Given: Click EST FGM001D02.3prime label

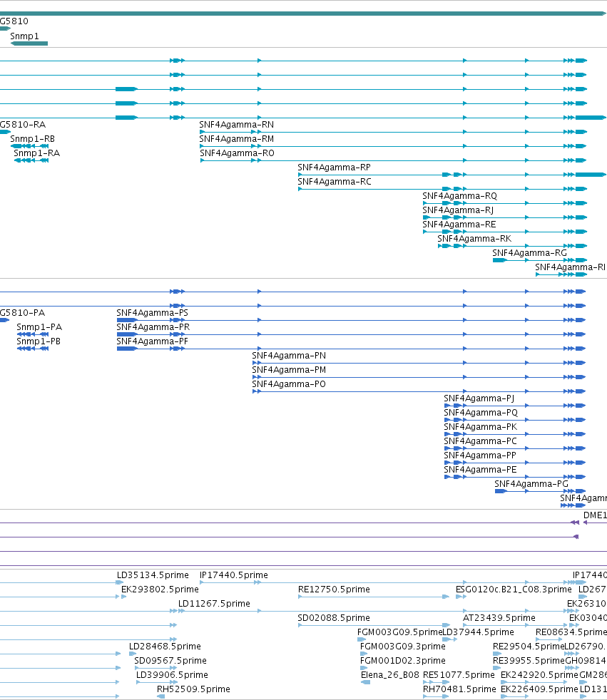Looking at the screenshot, I should point(403,662).
